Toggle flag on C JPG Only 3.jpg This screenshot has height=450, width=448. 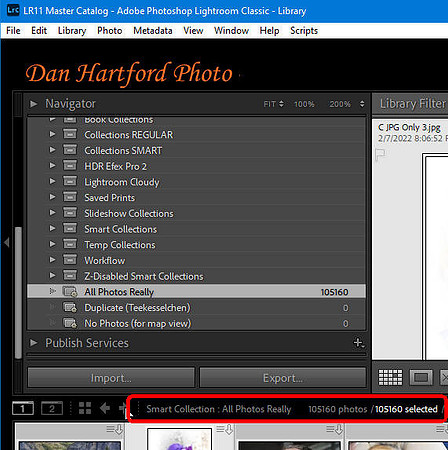(380, 154)
